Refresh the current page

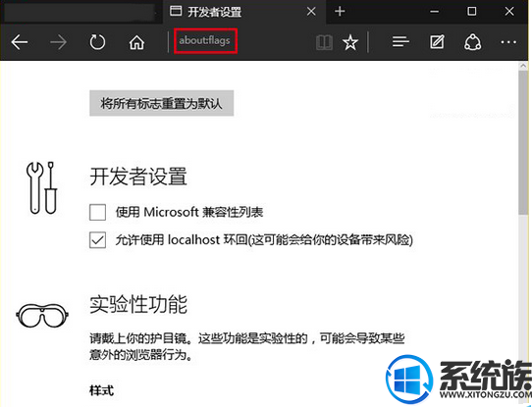pos(97,42)
